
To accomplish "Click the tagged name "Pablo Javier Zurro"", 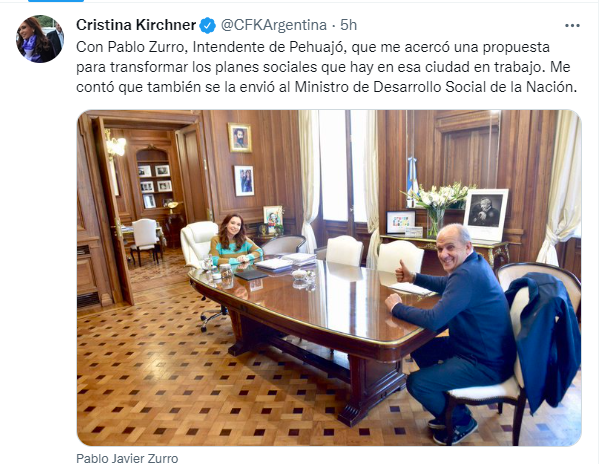I will [127, 458].
